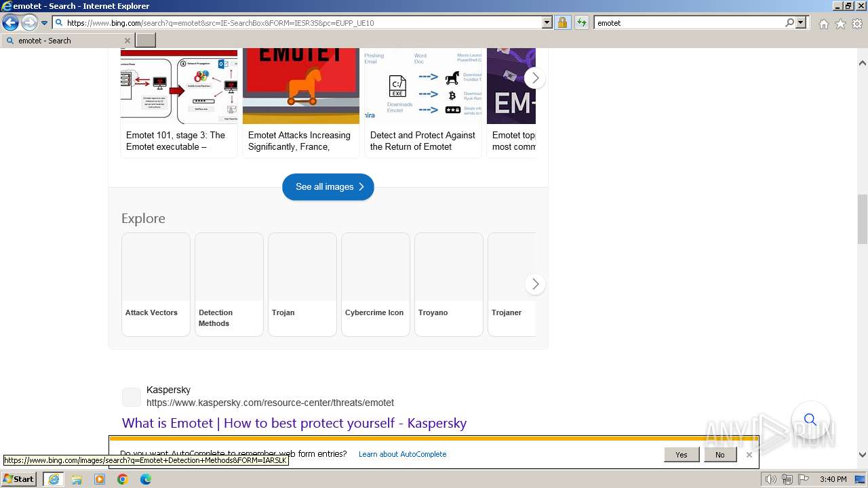The height and width of the screenshot is (488, 868).
Task: Go forward with the browser Forward arrow
Action: pos(29,22)
